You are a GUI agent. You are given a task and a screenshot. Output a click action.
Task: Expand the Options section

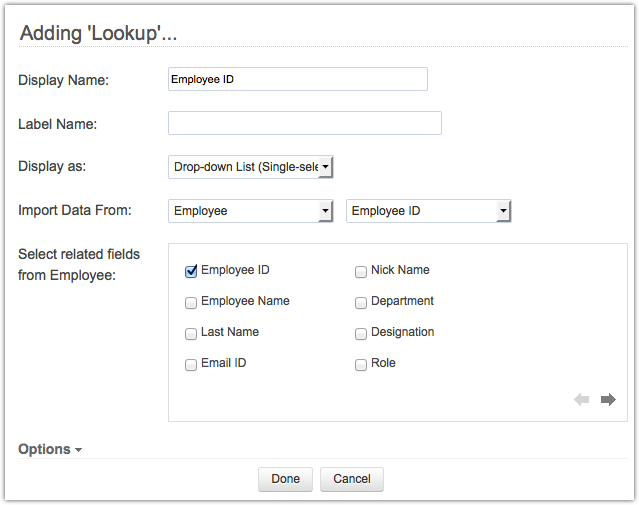click(x=50, y=450)
